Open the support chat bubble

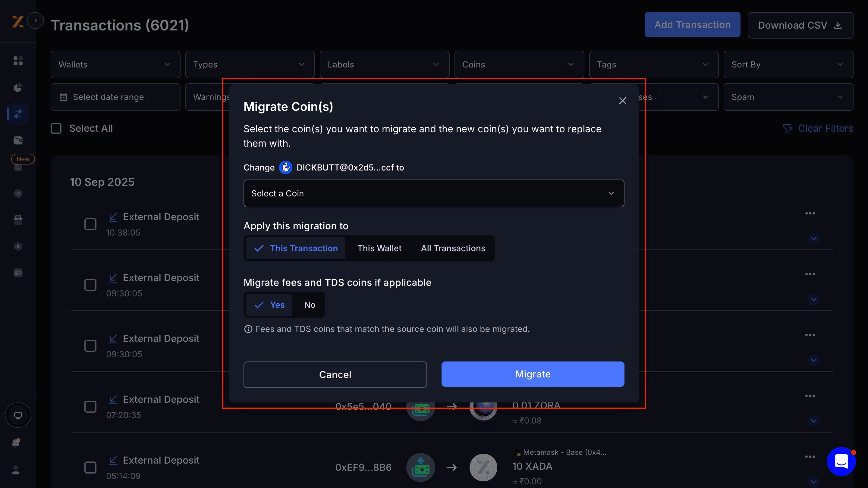[841, 461]
